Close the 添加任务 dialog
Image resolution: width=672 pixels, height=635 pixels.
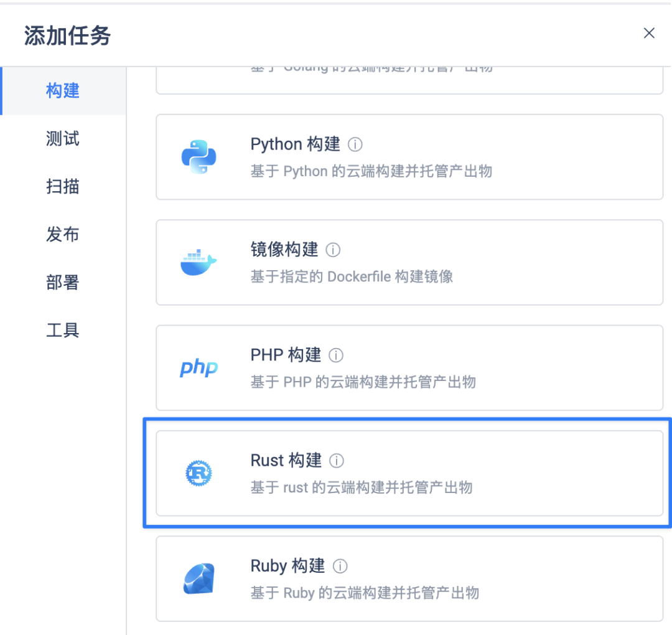[x=649, y=34]
